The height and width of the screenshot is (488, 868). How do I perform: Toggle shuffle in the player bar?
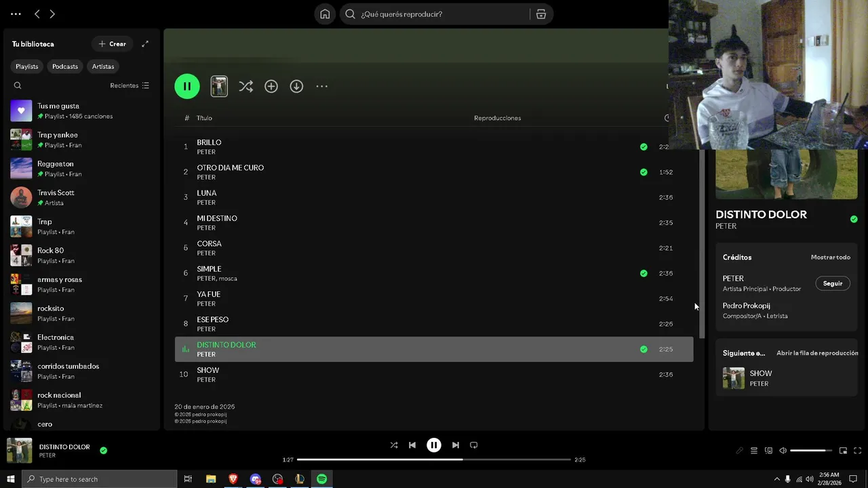pos(394,445)
